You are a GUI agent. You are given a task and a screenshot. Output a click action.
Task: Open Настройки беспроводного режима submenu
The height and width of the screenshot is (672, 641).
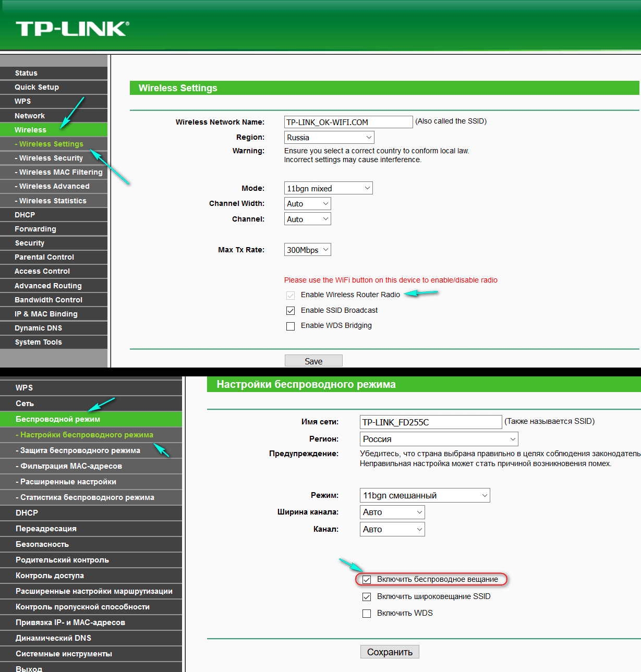click(x=91, y=435)
